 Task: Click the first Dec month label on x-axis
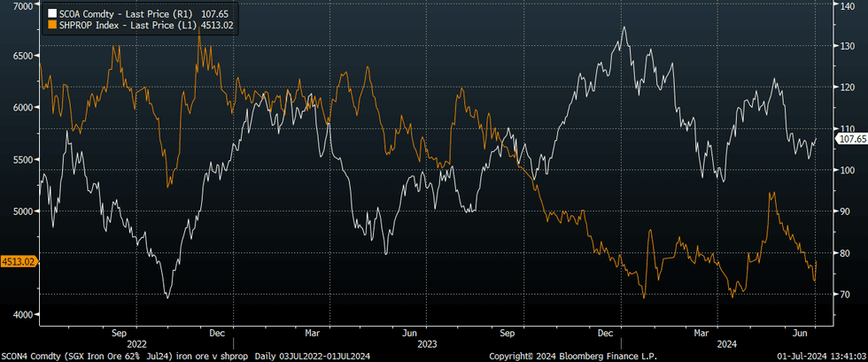217,333
